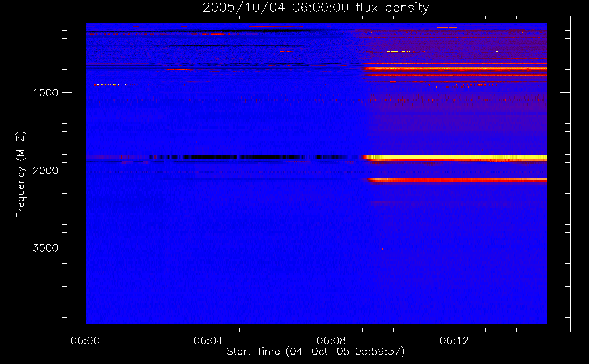Click the 06:08 time tick label
This screenshot has width=589, height=364.
[331, 341]
